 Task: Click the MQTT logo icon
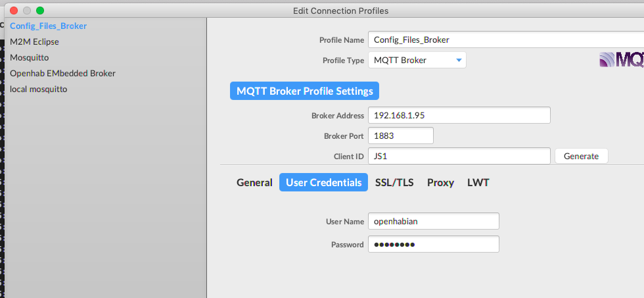click(x=622, y=61)
